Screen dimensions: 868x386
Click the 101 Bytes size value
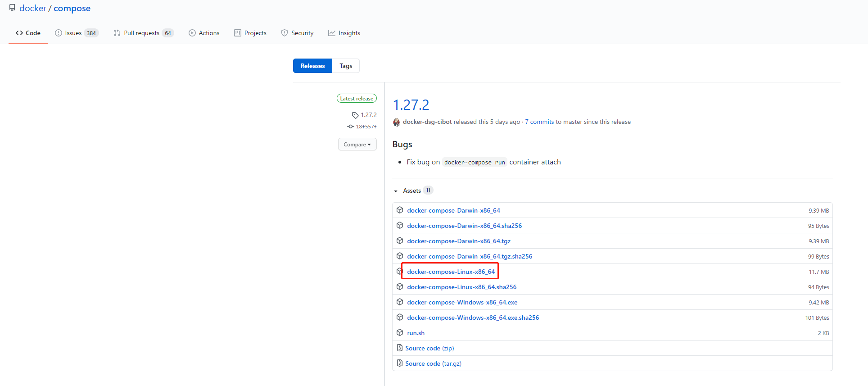point(817,318)
